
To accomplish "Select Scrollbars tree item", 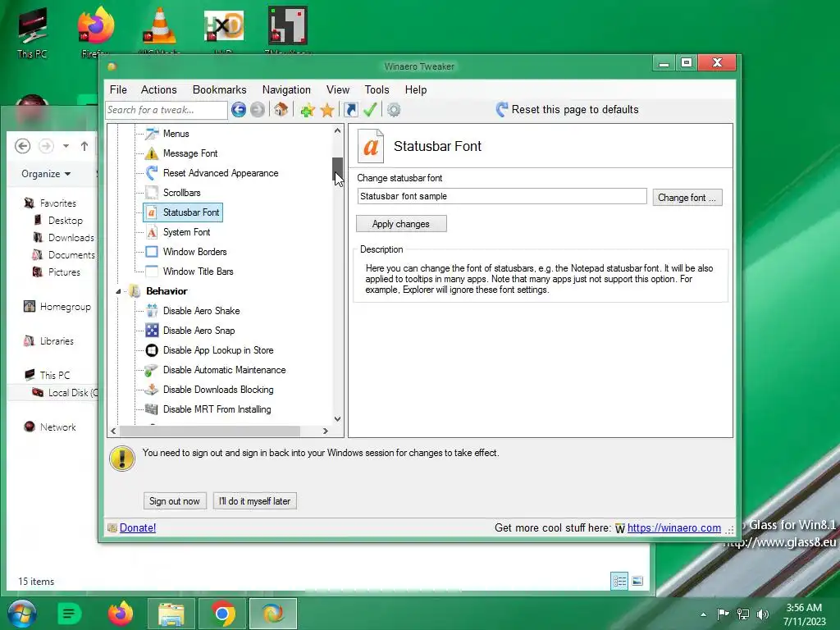I will 181,192.
